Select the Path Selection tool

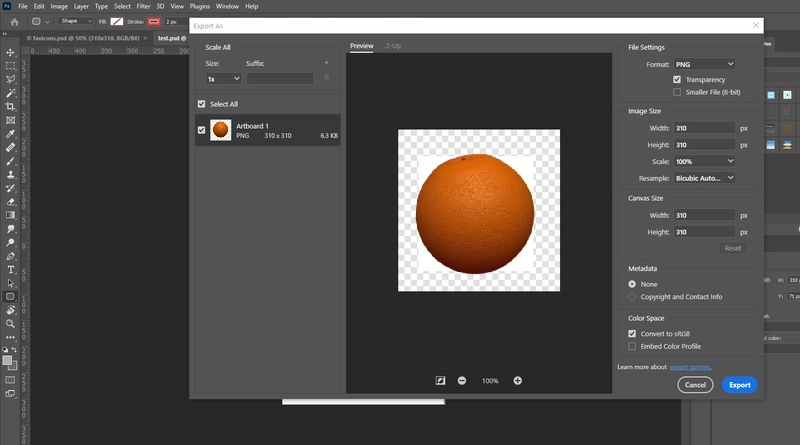10,283
